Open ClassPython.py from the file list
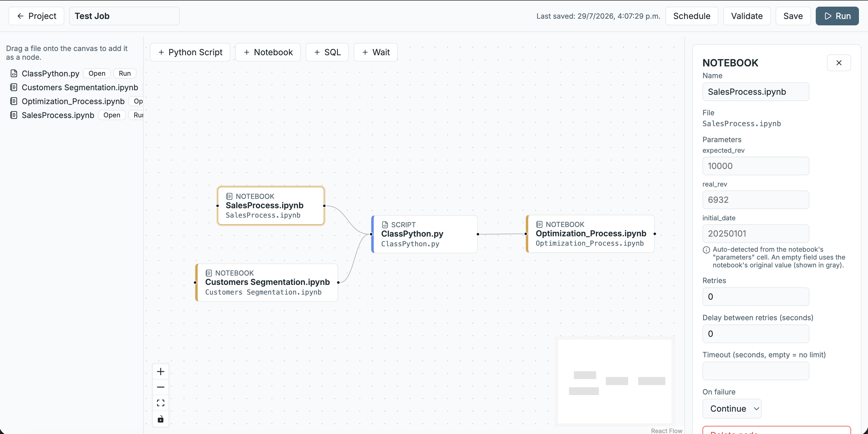The height and width of the screenshot is (434, 868). click(97, 73)
